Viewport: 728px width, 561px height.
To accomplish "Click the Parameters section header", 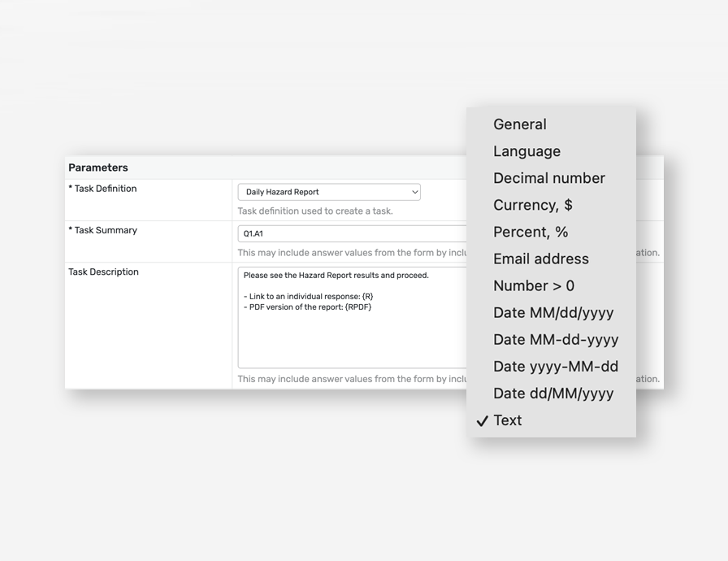I will coord(98,167).
